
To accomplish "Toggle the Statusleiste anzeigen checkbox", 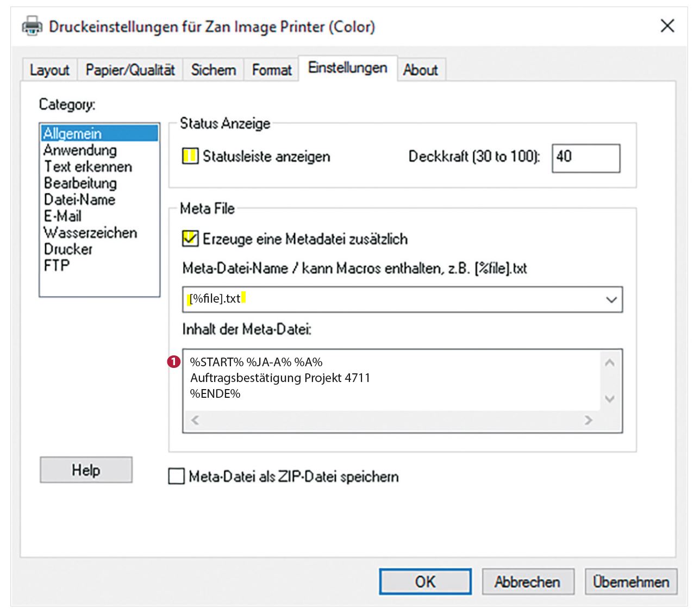I will coord(190,157).
